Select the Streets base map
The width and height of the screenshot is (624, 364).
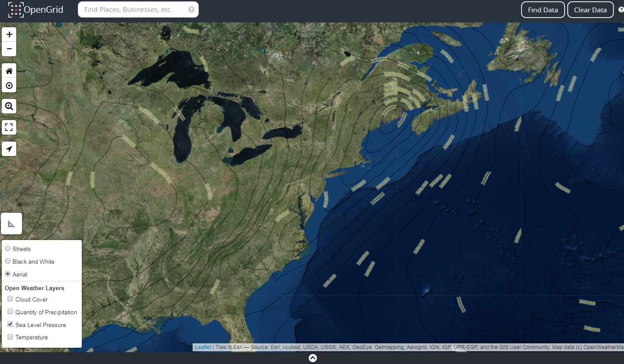[7, 248]
